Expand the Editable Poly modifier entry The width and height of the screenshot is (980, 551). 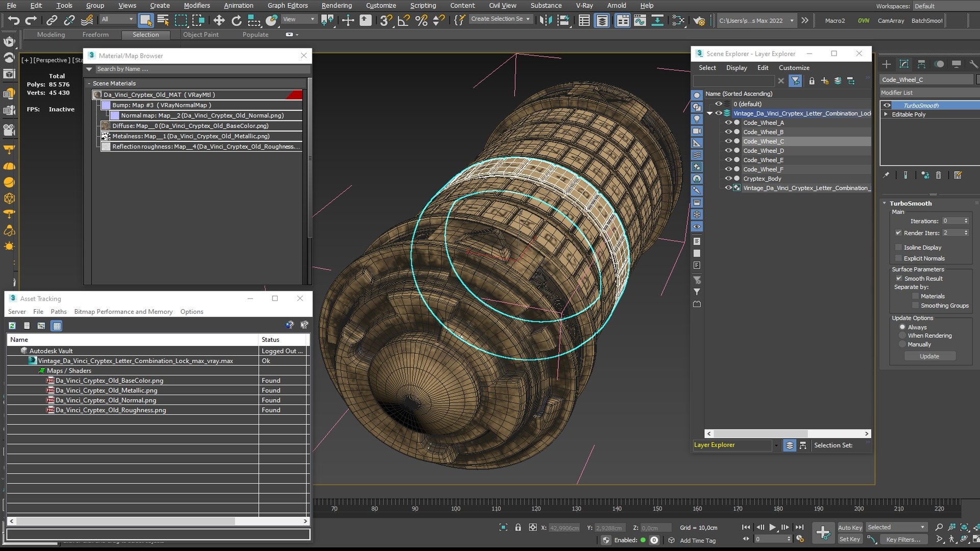click(886, 114)
